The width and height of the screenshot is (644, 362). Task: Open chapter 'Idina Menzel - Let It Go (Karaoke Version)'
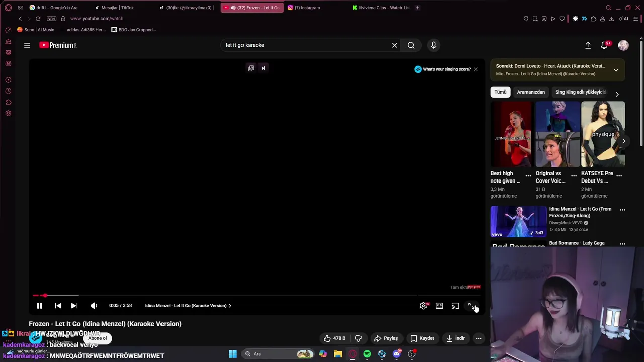[188, 306]
